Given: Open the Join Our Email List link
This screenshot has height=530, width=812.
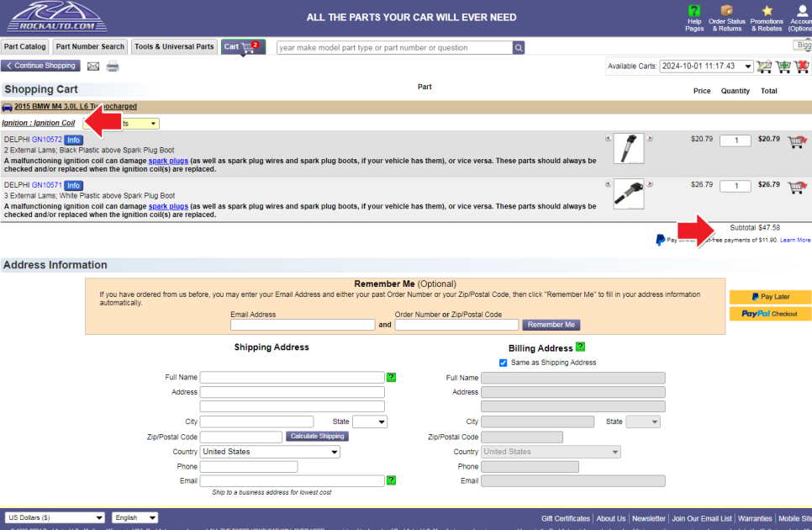Looking at the screenshot, I should (702, 518).
